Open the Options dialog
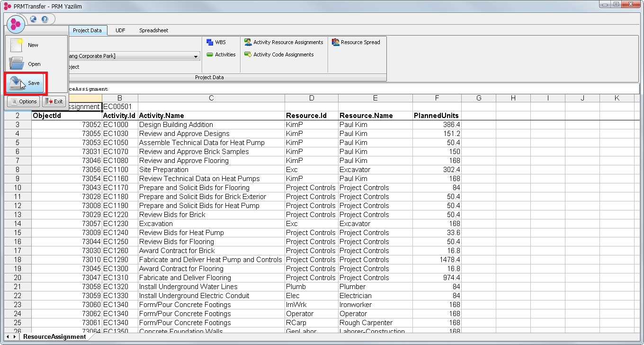Screen dimensions: 644x345 point(23,101)
